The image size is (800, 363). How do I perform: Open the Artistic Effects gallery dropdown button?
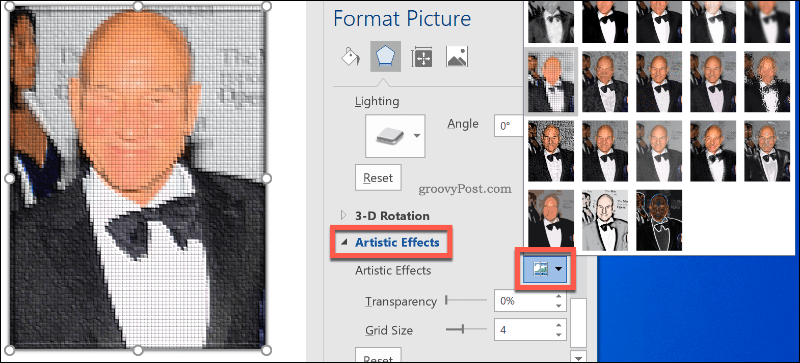[545, 270]
